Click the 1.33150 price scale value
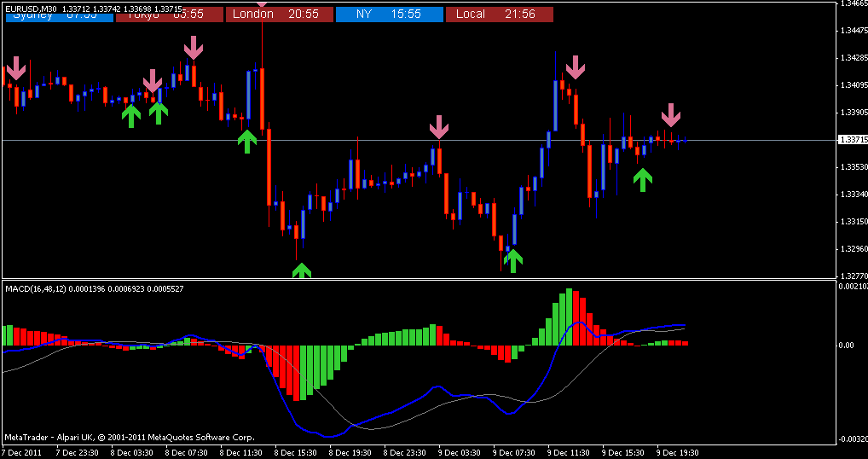Image resolution: width=868 pixels, height=459 pixels. pyautogui.click(x=853, y=221)
